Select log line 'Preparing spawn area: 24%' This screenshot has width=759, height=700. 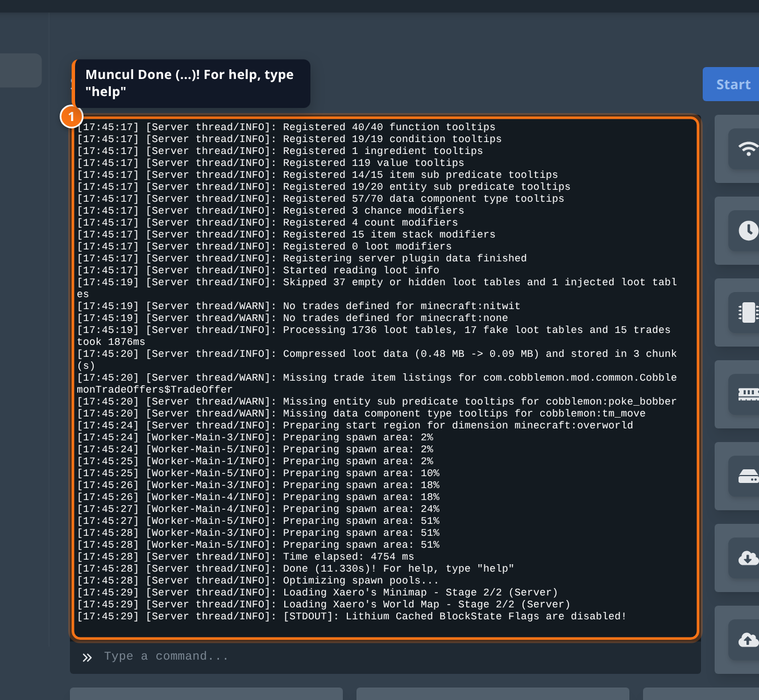[258, 509]
